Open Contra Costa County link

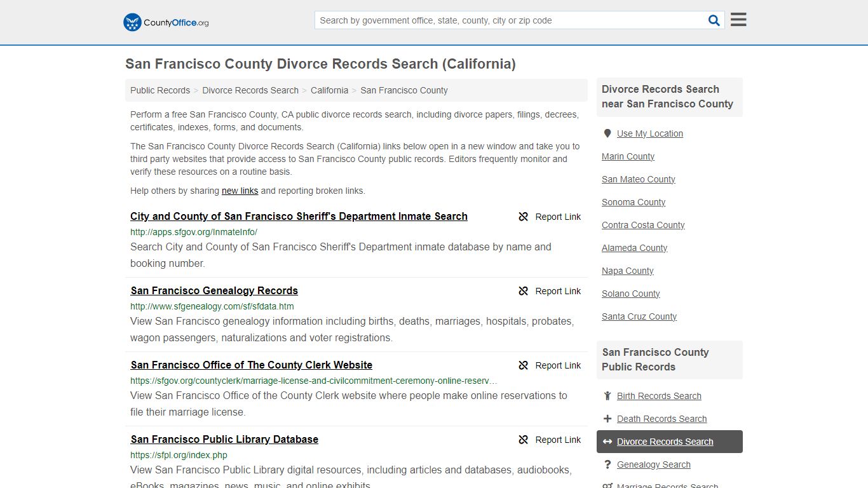coord(643,225)
